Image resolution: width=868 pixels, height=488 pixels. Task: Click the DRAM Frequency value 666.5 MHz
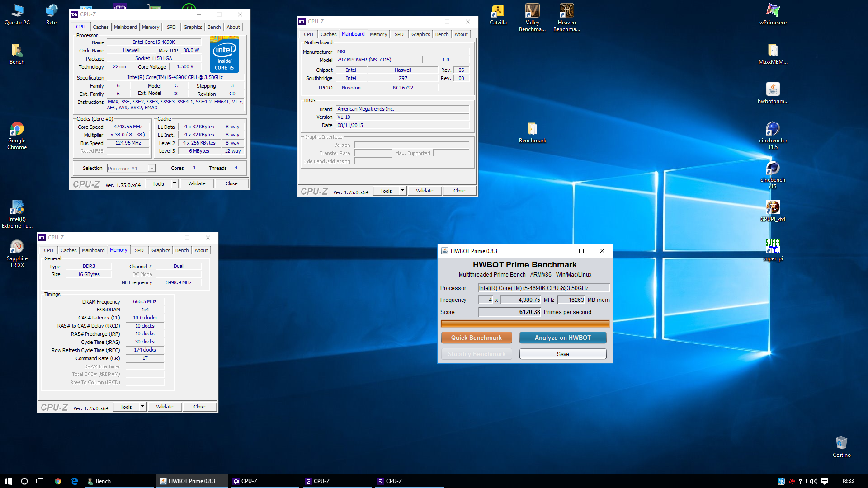pyautogui.click(x=145, y=301)
